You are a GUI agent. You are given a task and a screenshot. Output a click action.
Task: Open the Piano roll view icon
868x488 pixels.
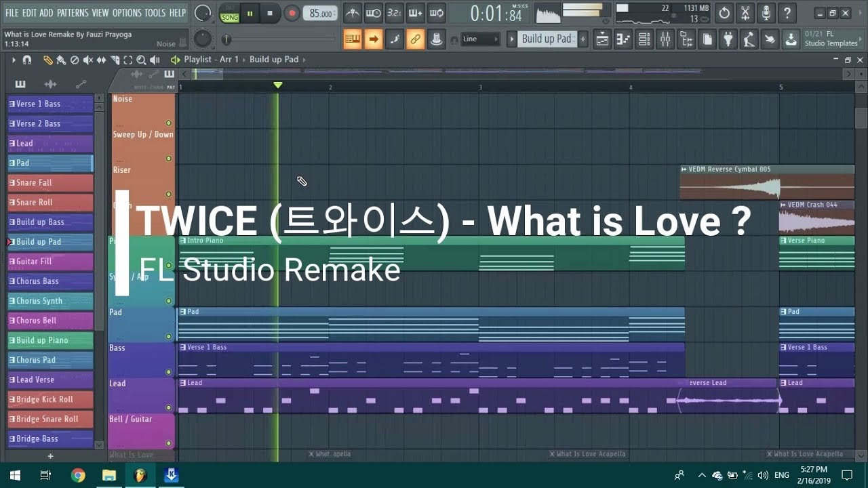pyautogui.click(x=623, y=39)
